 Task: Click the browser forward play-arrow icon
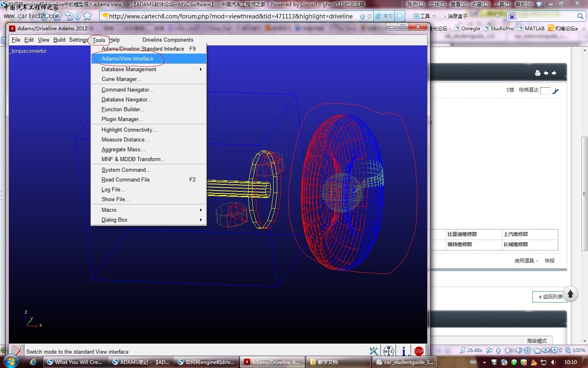[400, 16]
